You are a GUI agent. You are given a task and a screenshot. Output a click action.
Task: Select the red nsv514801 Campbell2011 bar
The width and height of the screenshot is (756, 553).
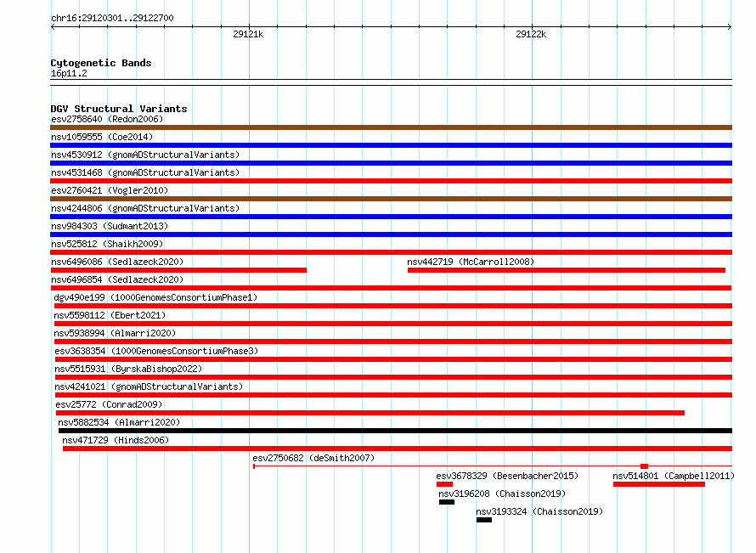(659, 484)
